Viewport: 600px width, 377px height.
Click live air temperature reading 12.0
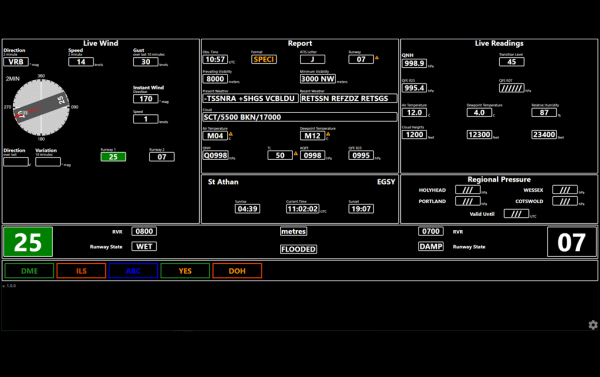[x=414, y=113]
